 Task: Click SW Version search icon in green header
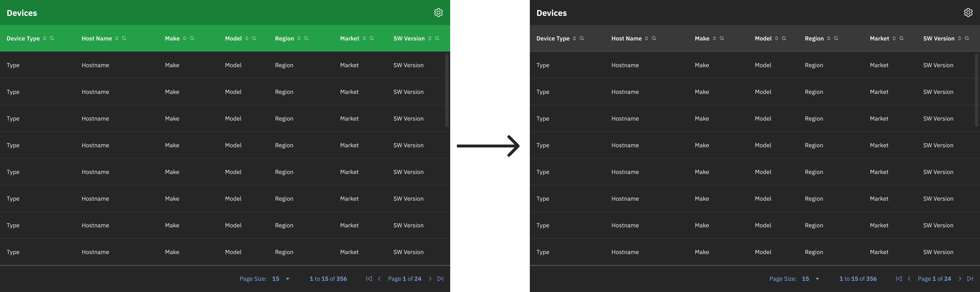coord(437,38)
